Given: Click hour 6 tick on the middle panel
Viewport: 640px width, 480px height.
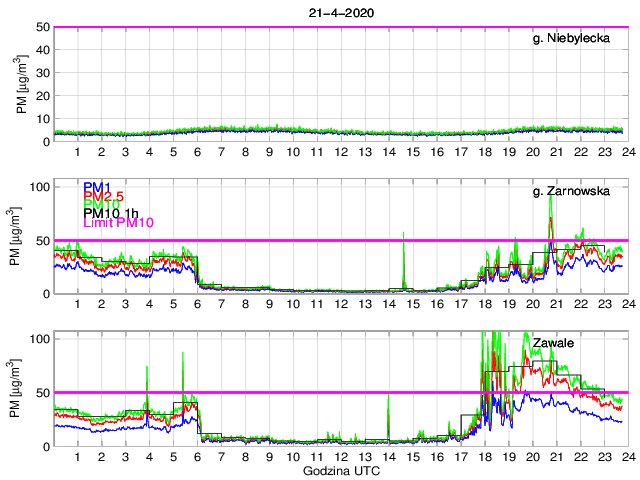Looking at the screenshot, I should click(x=197, y=304).
